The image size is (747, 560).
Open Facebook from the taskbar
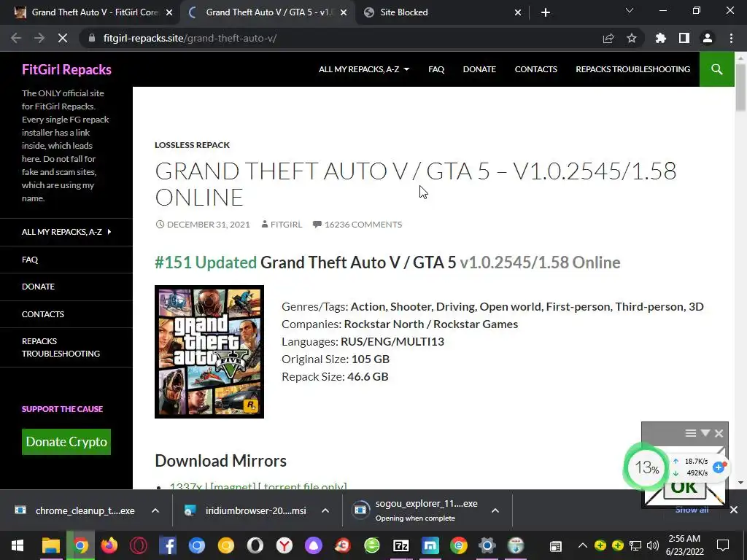(168, 545)
